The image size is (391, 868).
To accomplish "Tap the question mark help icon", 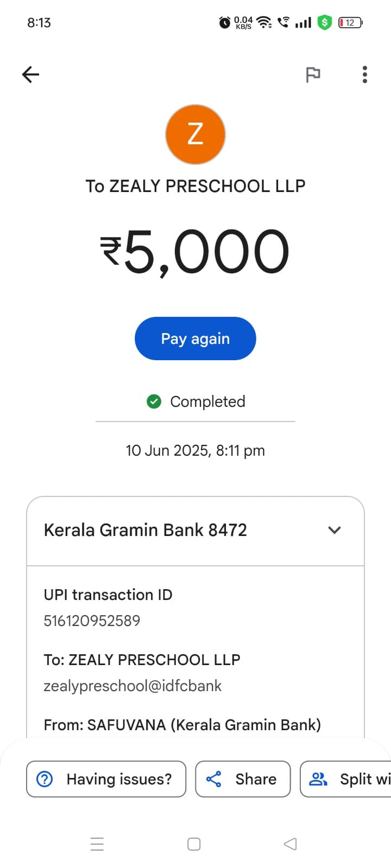I will (x=45, y=779).
